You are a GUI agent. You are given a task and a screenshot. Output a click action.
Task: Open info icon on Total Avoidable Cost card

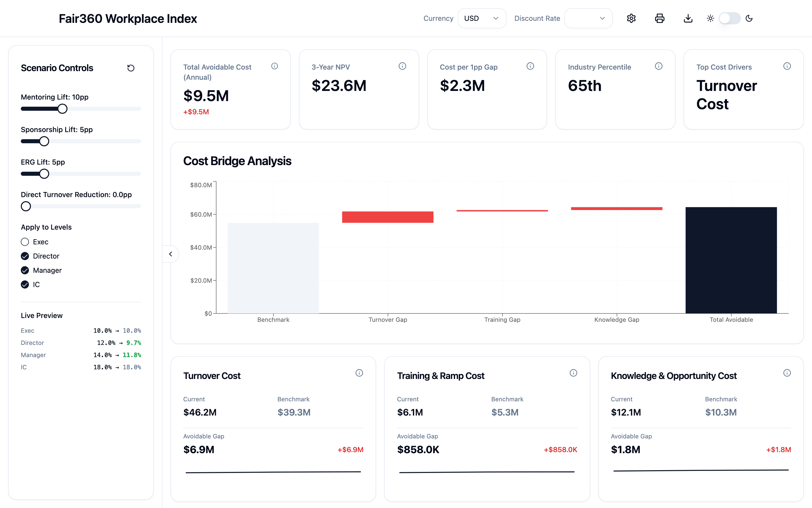point(275,66)
